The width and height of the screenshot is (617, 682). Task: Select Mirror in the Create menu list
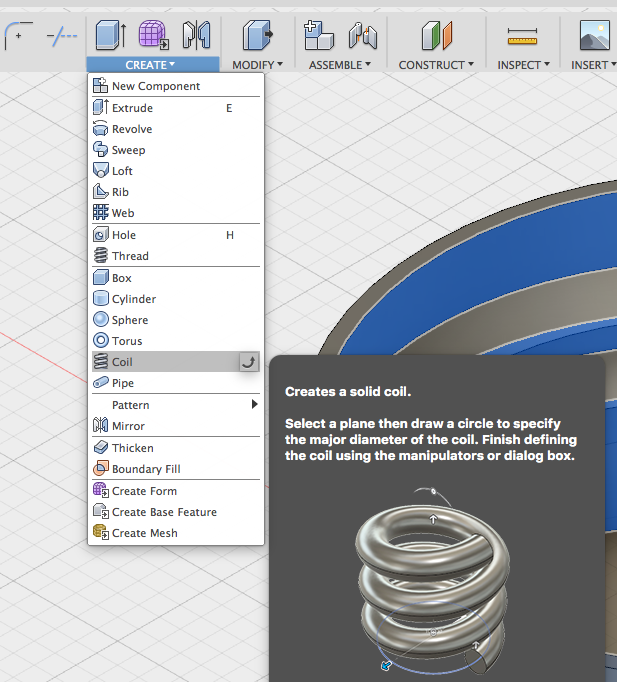(x=176, y=425)
